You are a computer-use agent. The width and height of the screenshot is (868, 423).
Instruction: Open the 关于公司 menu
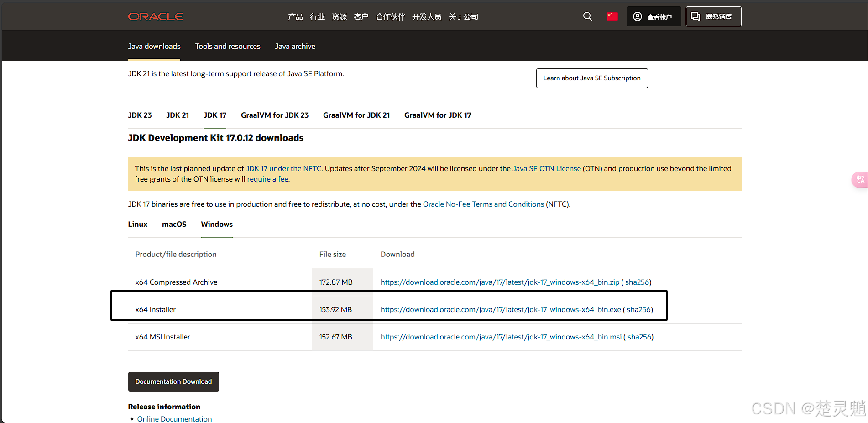pos(463,17)
